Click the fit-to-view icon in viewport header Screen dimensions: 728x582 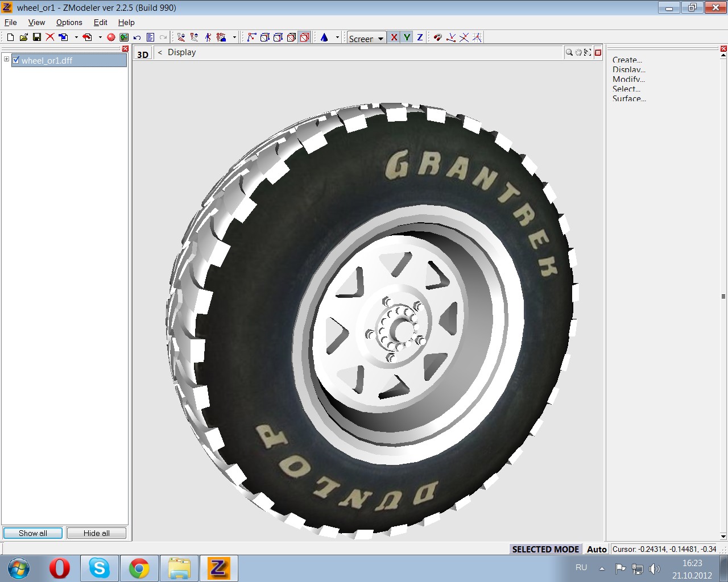click(x=588, y=52)
